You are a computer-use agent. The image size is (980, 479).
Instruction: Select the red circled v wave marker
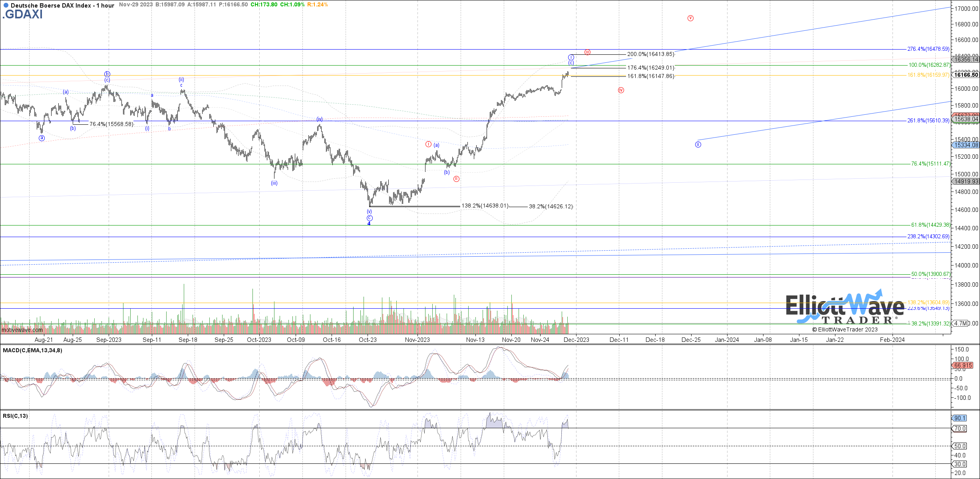[690, 18]
